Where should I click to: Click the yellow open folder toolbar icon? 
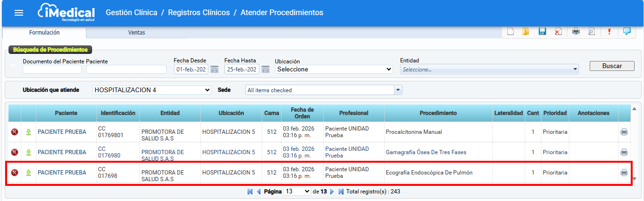526,32
